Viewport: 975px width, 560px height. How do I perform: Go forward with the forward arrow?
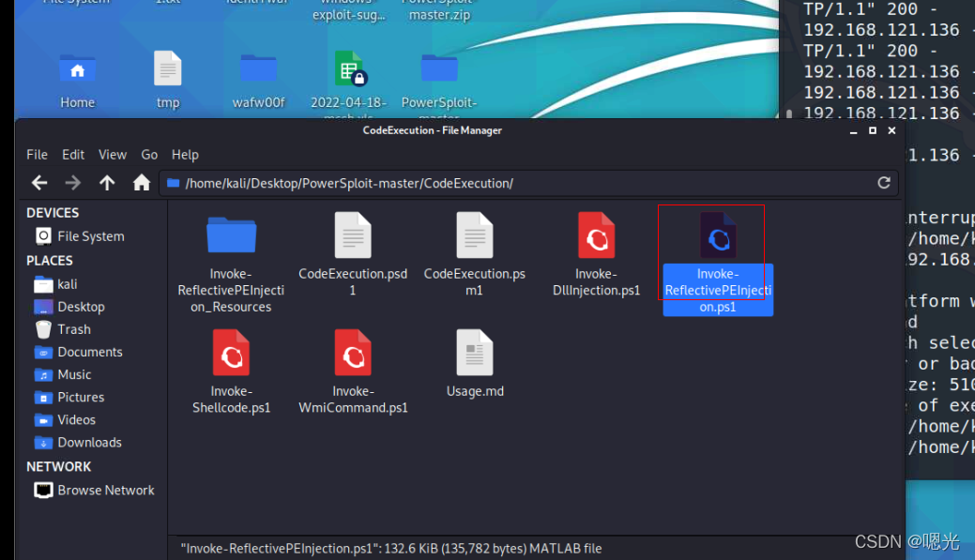pos(73,183)
